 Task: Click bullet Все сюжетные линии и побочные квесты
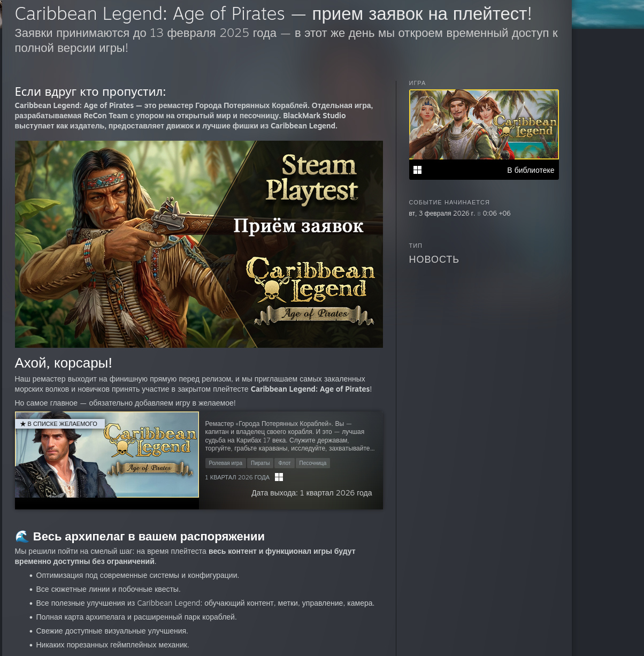coord(109,590)
